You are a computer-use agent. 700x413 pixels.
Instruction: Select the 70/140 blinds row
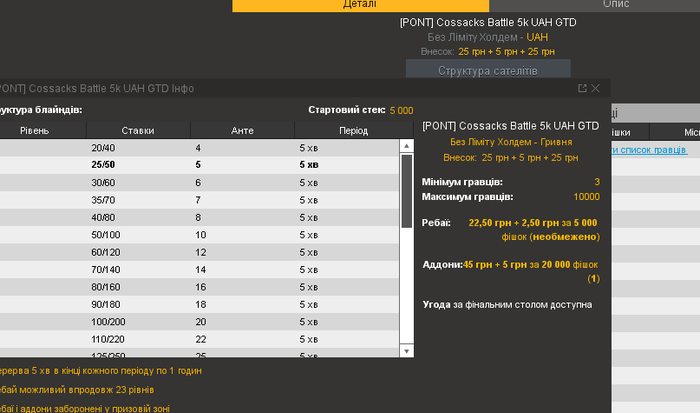tap(200, 270)
